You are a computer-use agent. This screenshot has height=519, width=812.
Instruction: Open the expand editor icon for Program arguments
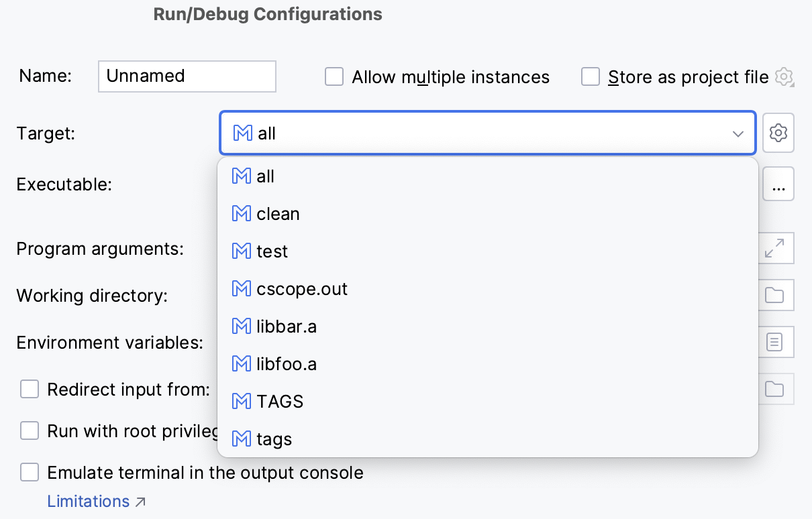[x=776, y=248]
